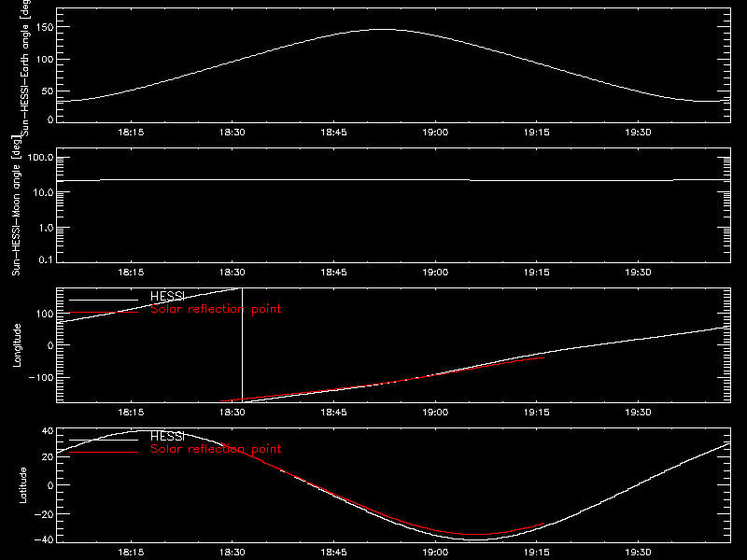Click the 50 tick of Earth angle plot
The height and width of the screenshot is (560, 747).
pyautogui.click(x=48, y=91)
